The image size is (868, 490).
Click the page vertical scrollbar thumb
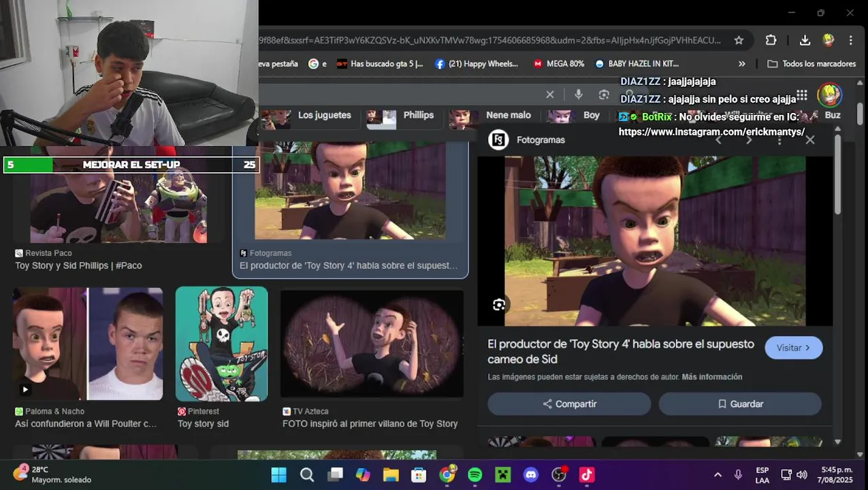point(860,114)
